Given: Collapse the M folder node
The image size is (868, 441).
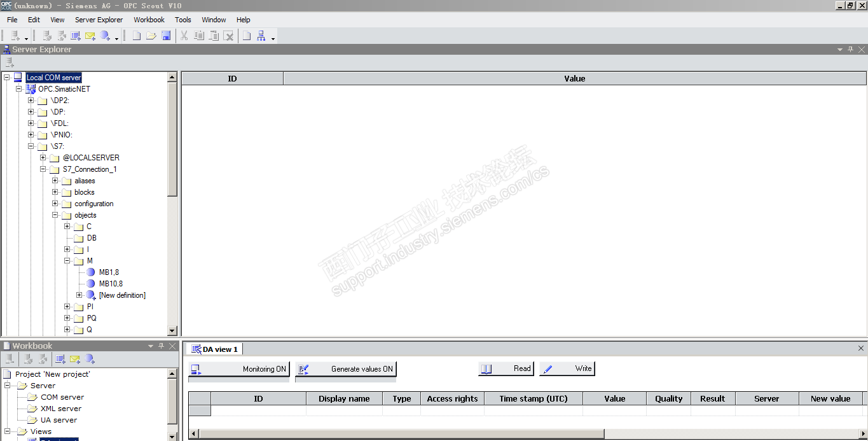Looking at the screenshot, I should (67, 261).
